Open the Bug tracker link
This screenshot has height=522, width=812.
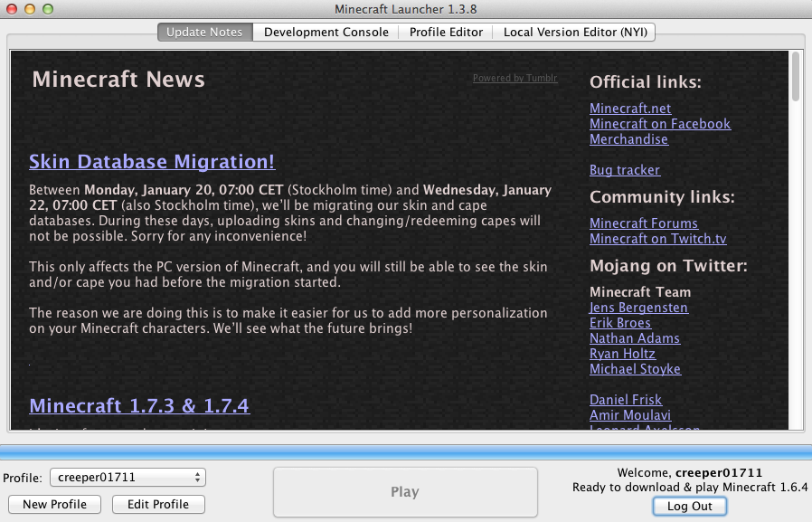(625, 170)
